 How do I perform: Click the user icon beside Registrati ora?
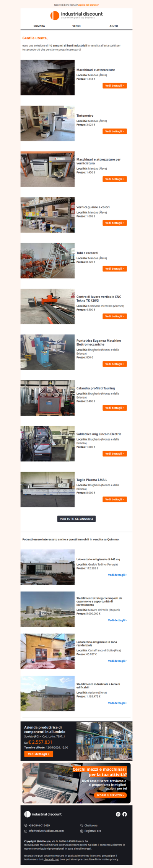[81, 831]
